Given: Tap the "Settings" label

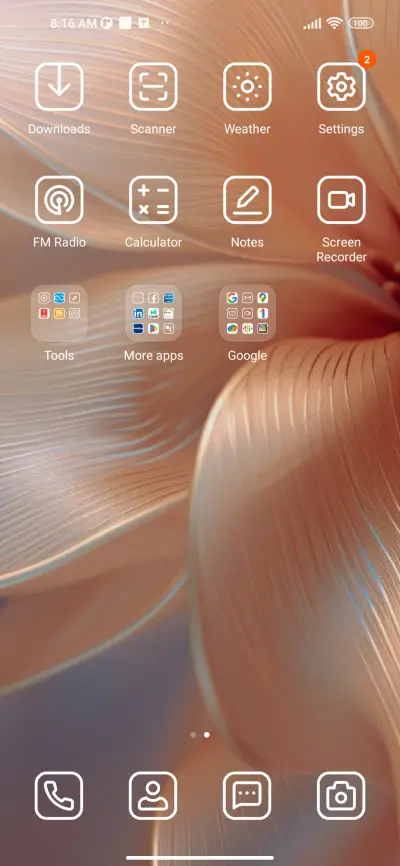Looking at the screenshot, I should 341,130.
